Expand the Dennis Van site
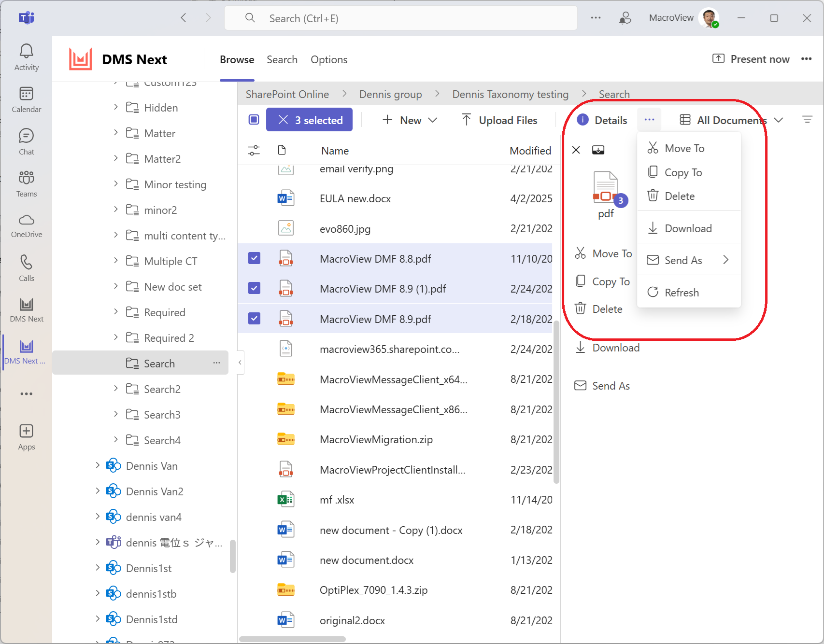The image size is (824, 644). pyautogui.click(x=98, y=465)
